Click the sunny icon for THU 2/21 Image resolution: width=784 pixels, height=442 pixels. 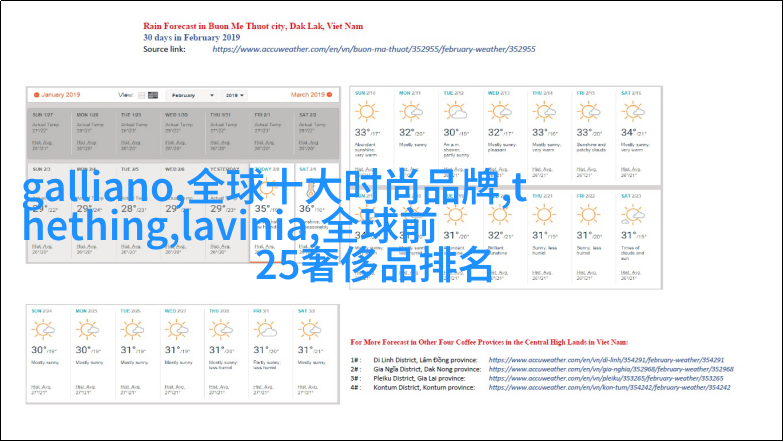click(544, 215)
